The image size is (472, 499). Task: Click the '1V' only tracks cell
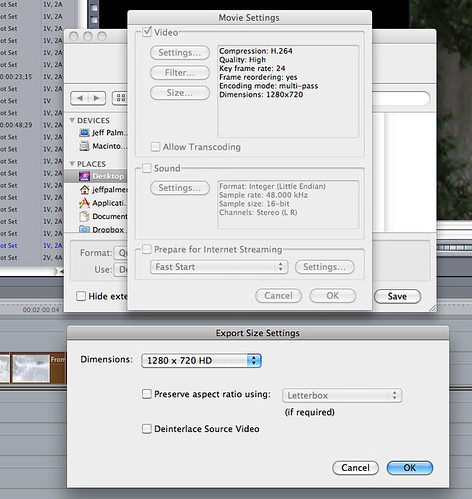[x=47, y=101]
